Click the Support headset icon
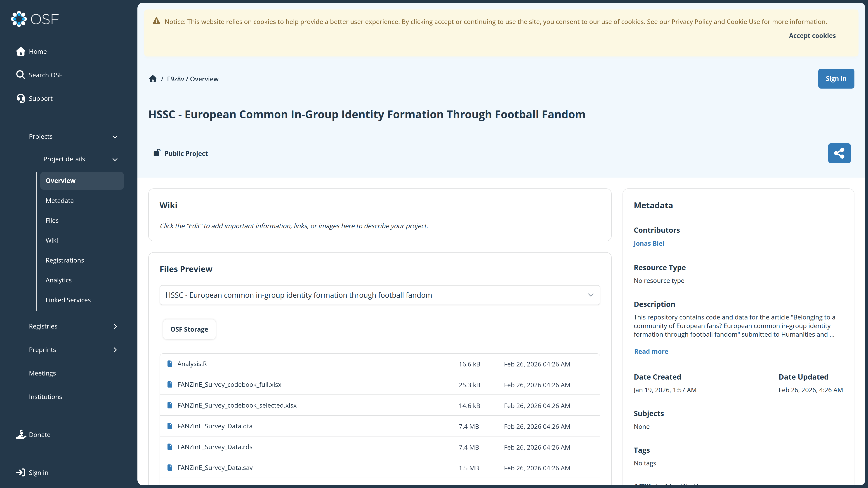The image size is (868, 488). pyautogui.click(x=21, y=98)
